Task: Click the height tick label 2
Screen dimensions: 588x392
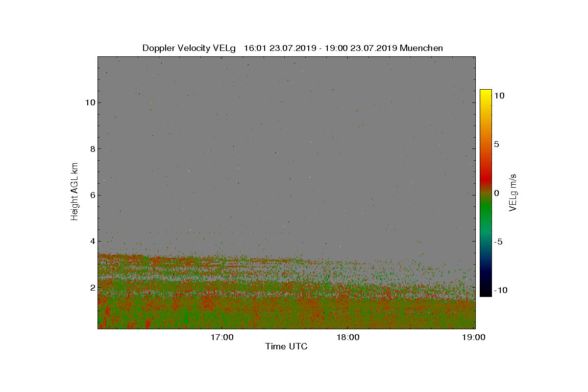Action: 92,287
